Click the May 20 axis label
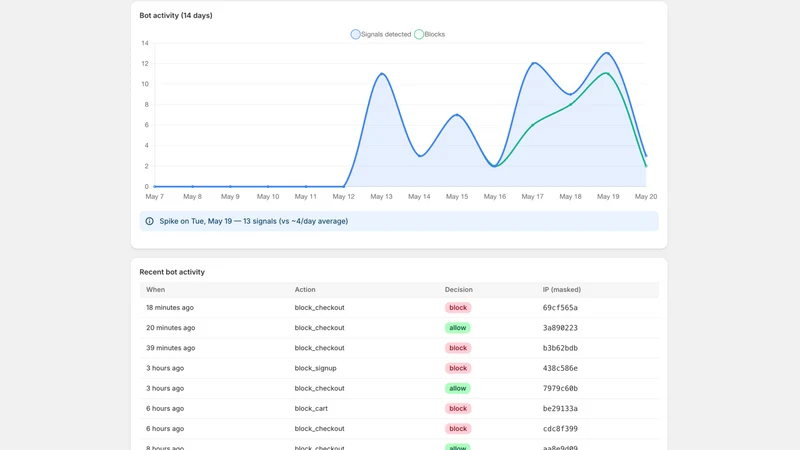The width and height of the screenshot is (800, 450). coord(646,196)
